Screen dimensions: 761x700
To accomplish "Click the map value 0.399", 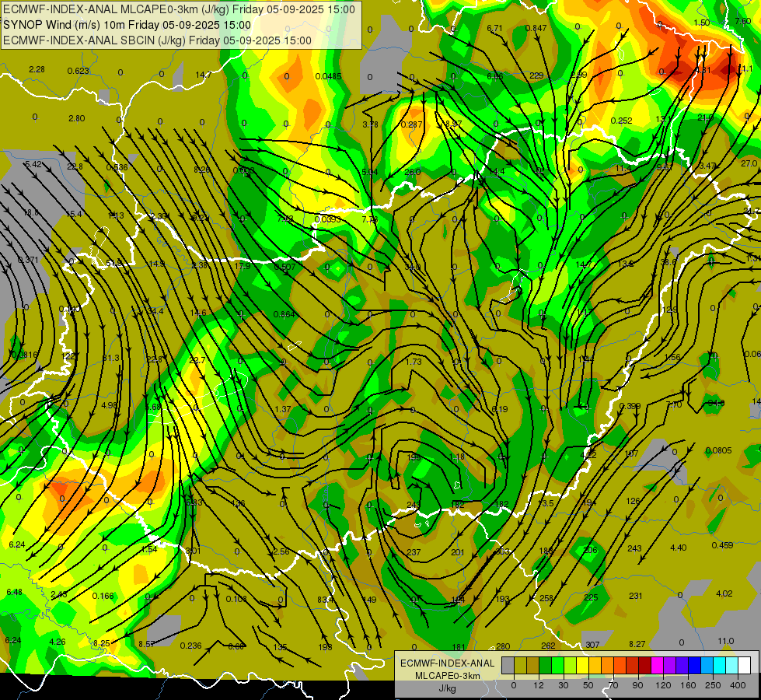I will (630, 406).
